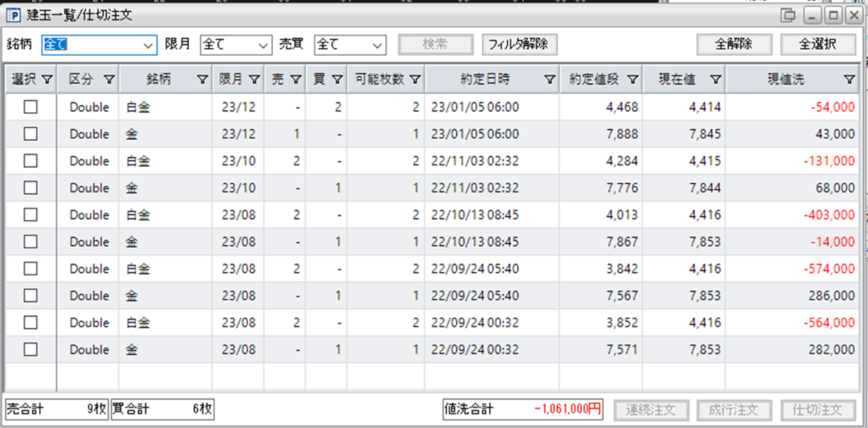Image resolution: width=868 pixels, height=428 pixels.
Task: Click the 286,000 value
Action: [832, 296]
